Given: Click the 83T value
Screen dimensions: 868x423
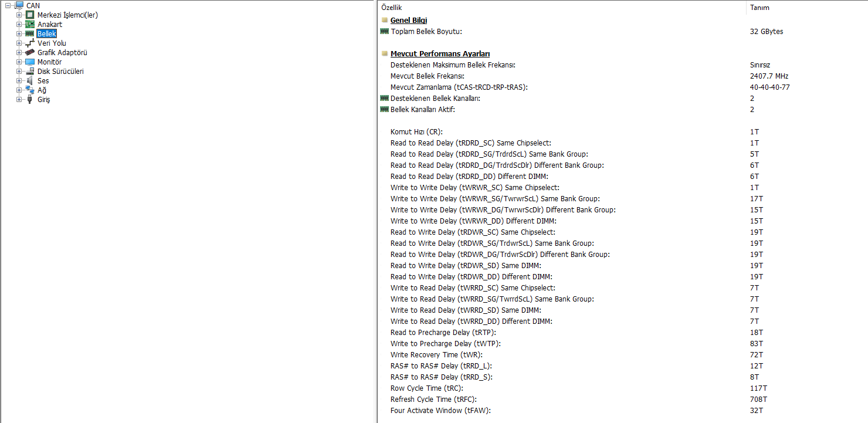Looking at the screenshot, I should (x=757, y=343).
